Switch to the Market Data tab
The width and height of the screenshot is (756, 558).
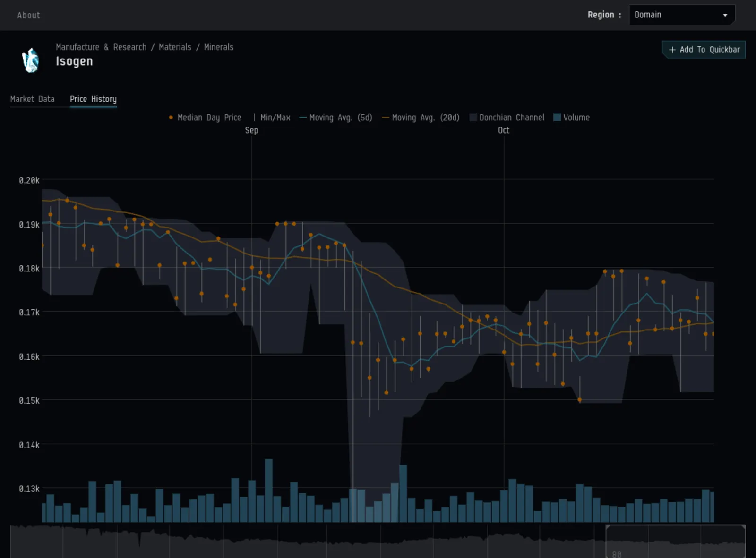(32, 99)
